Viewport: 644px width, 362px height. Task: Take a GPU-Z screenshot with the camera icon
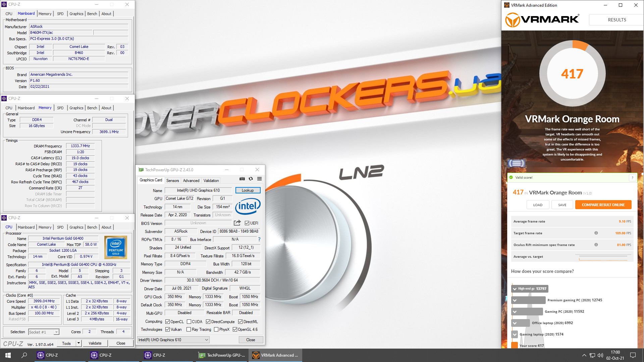pos(242,179)
